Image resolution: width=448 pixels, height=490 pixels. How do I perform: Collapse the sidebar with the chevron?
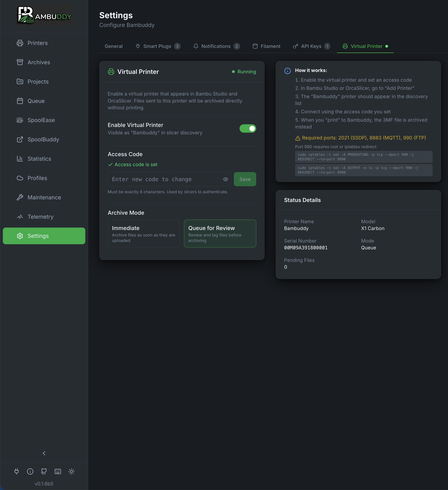coord(44,453)
